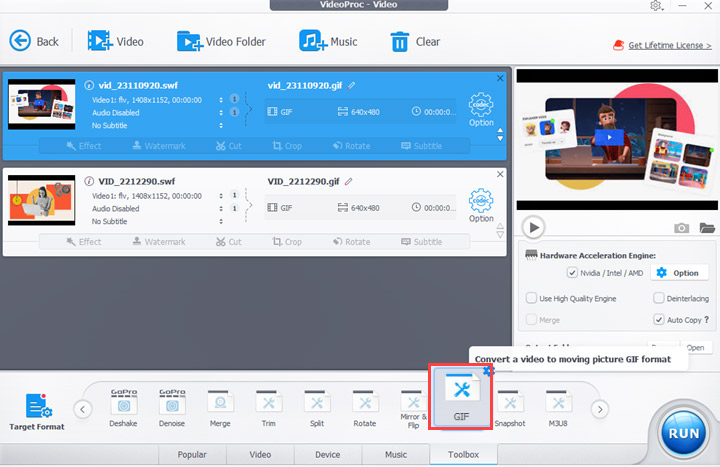Screen dimensions: 720x467
Task: Show Auto Copy help question mark
Action: [x=707, y=320]
